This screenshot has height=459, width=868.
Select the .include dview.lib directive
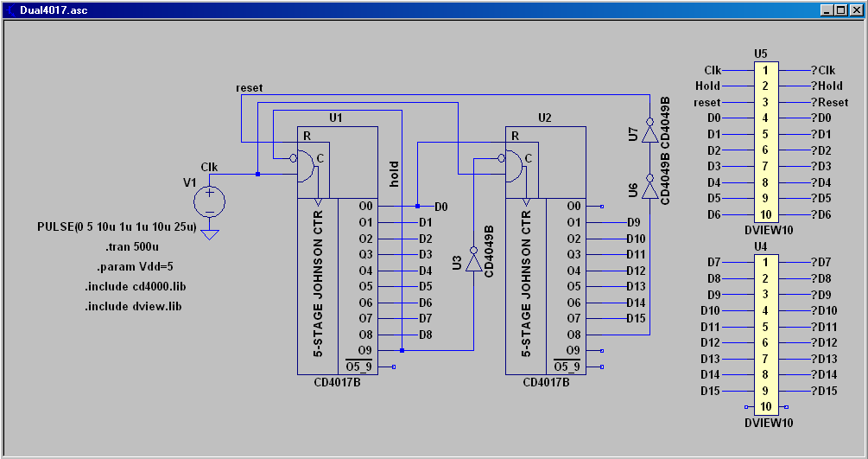click(x=133, y=306)
